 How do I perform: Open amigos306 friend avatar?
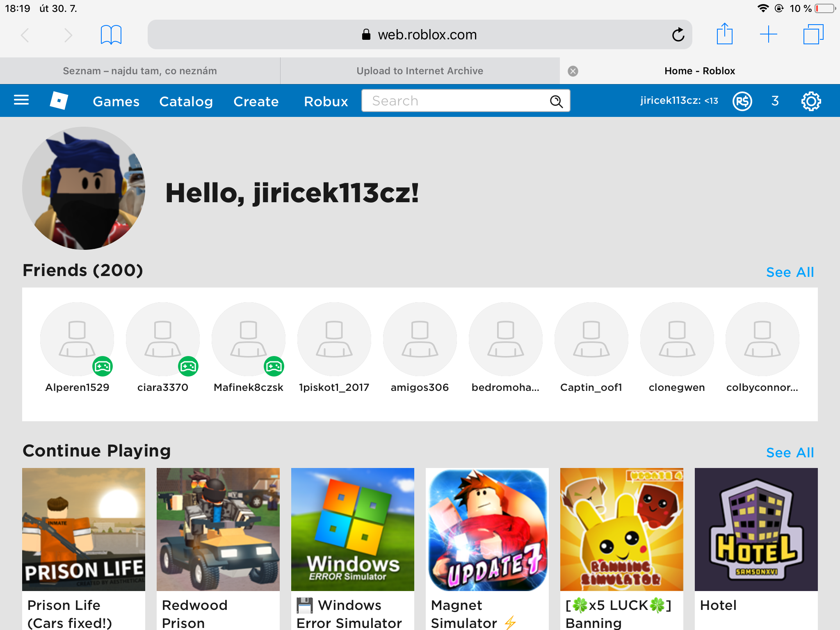pyautogui.click(x=420, y=339)
